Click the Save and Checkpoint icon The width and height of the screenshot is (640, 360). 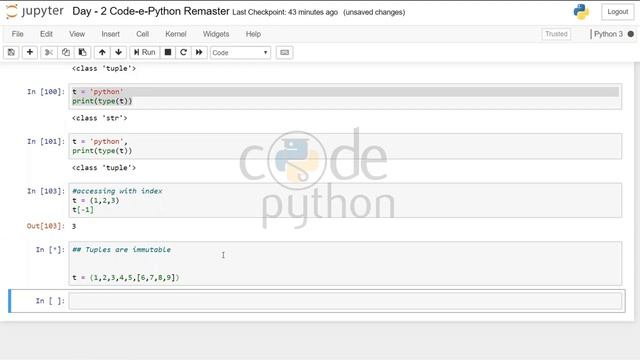(x=11, y=52)
